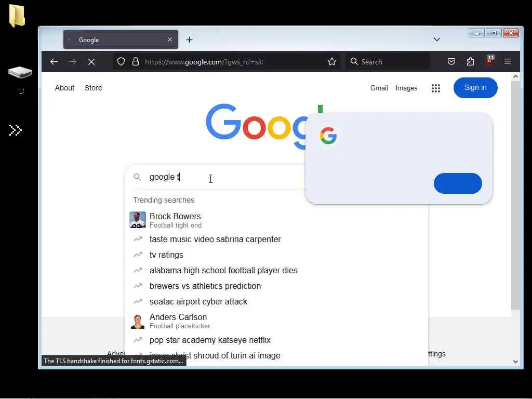
Task: Click the site security padlock icon
Action: 136,62
